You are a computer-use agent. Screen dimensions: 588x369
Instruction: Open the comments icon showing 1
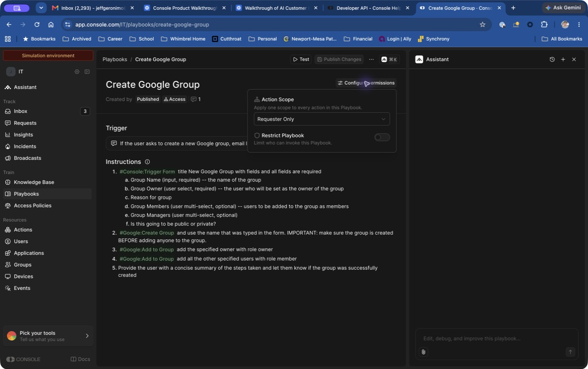196,99
